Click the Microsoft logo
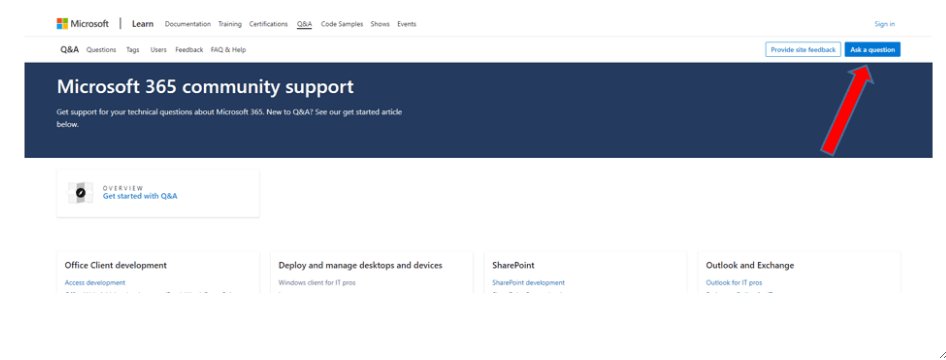Screen dimensions: 946x360 click(83, 24)
